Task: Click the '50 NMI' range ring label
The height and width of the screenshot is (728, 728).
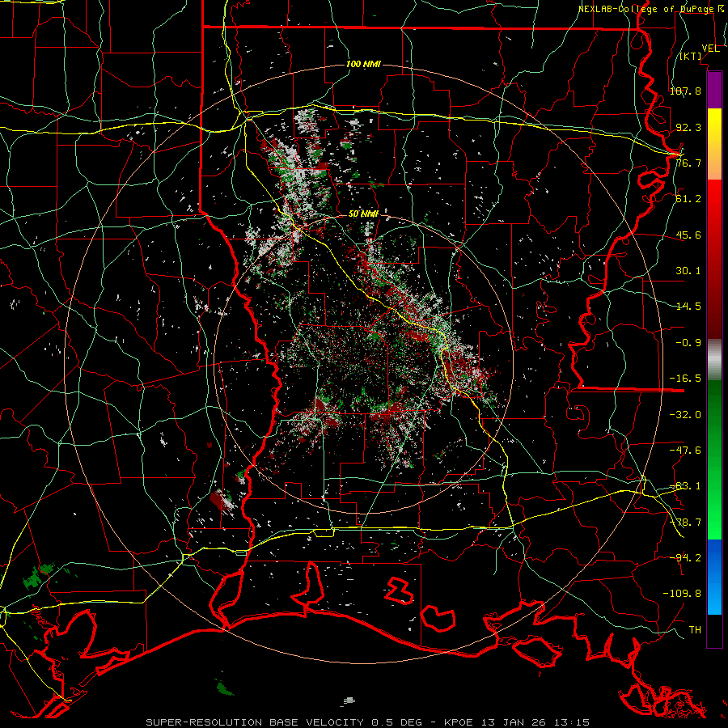Action: pos(363,214)
